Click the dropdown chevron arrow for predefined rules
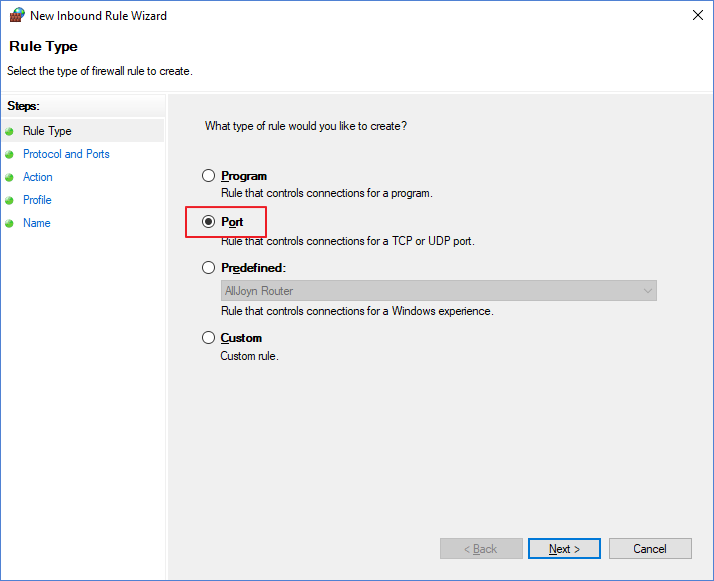The height and width of the screenshot is (581, 714). (648, 290)
